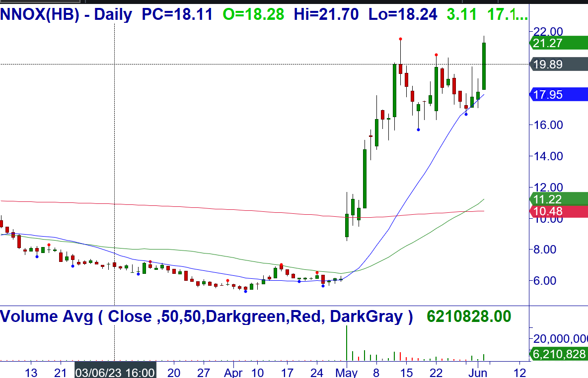The width and height of the screenshot is (588, 378).
Task: Click the 19.89 crosshair price tag
Action: click(x=559, y=64)
